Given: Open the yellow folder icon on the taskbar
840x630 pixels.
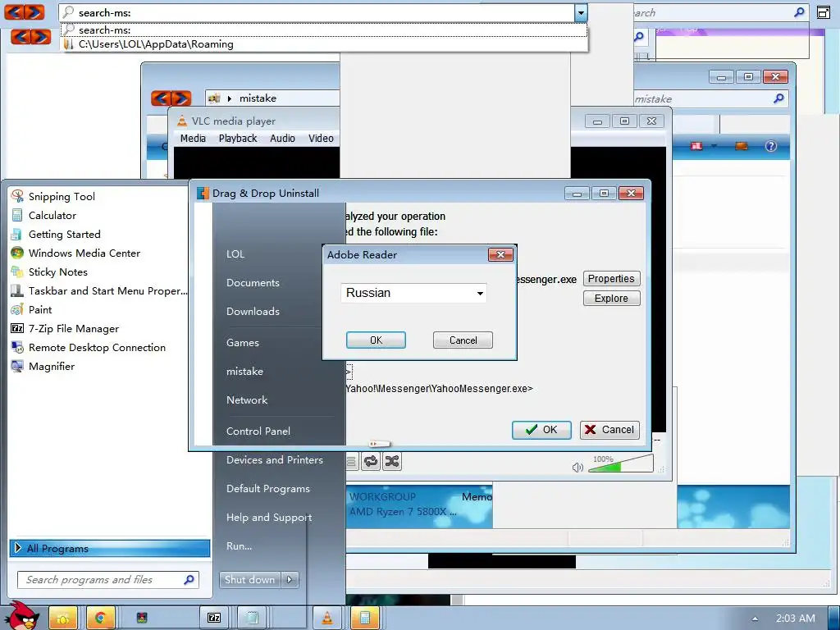Looking at the screenshot, I should pos(62,619).
